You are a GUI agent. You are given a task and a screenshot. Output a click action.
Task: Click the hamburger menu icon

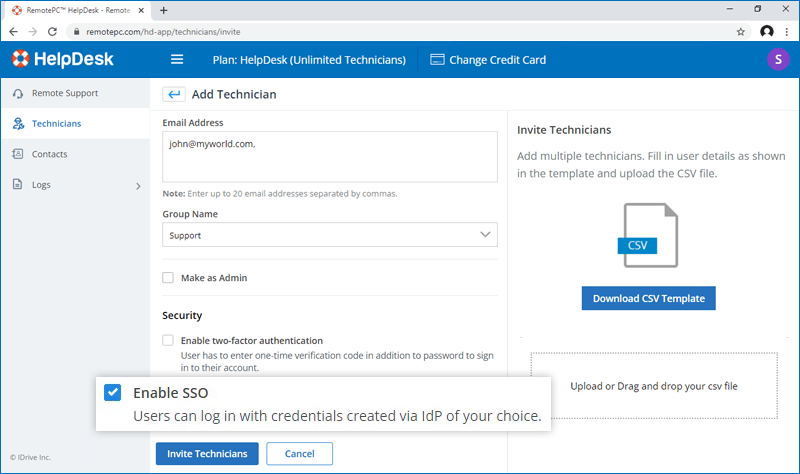(177, 60)
